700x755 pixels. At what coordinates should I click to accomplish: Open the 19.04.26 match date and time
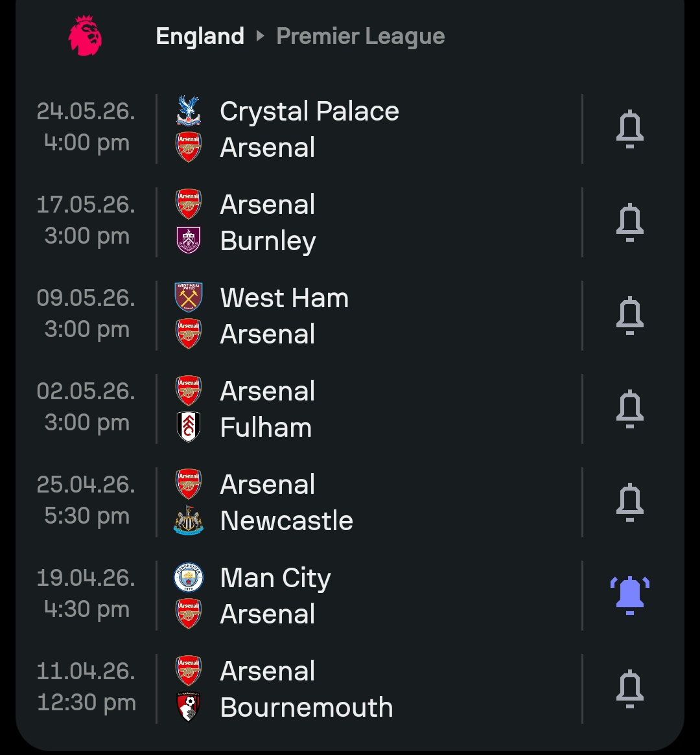click(x=86, y=594)
